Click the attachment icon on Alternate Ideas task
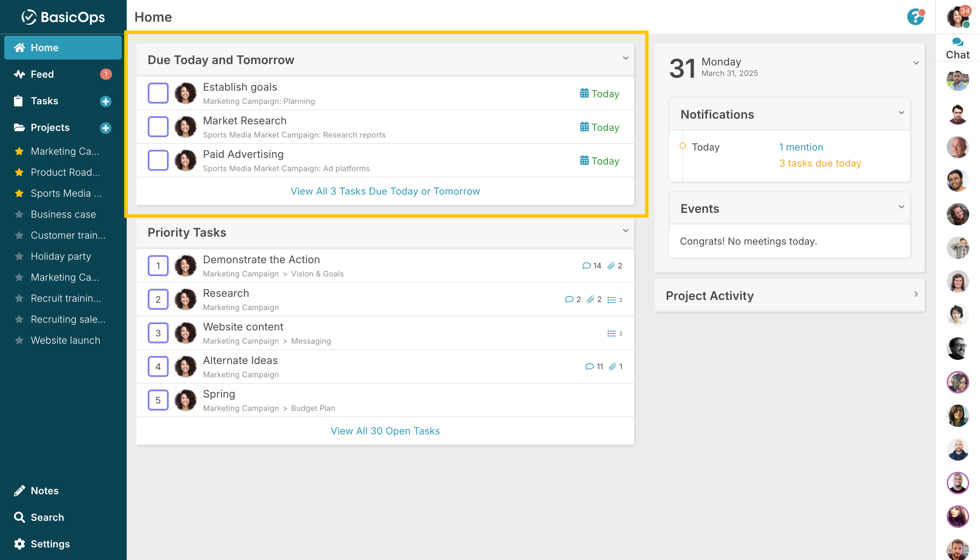The width and height of the screenshot is (980, 560). (612, 366)
